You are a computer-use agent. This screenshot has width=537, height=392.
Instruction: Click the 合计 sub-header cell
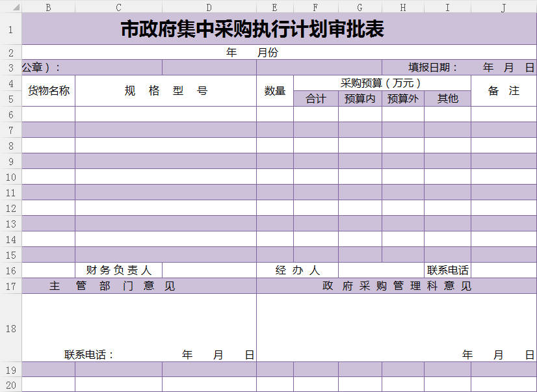coord(316,99)
